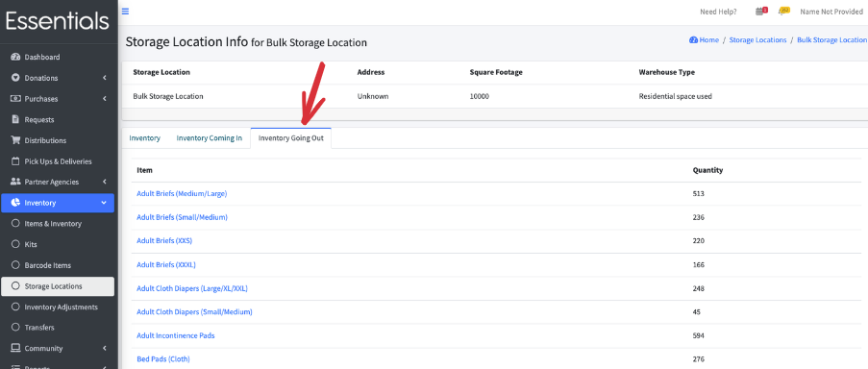Click circle icon beside Items & Inventory
The width and height of the screenshot is (868, 369).
(x=15, y=224)
